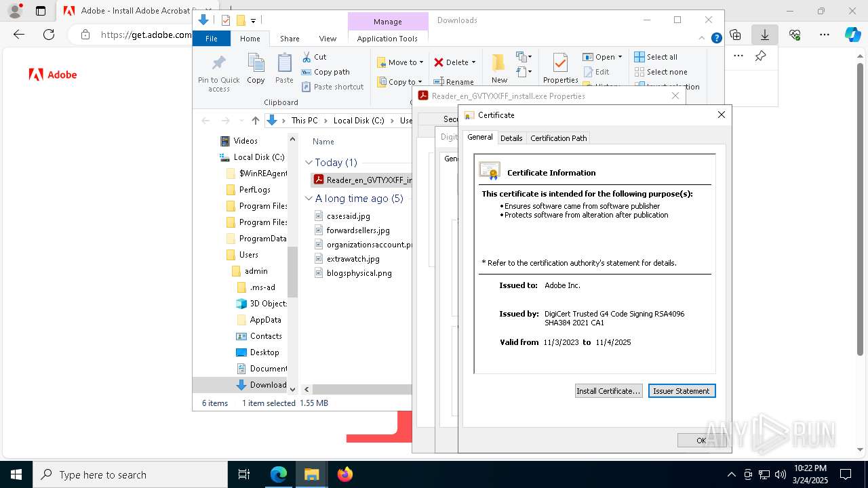Click Pin to Quick access icon
868x488 pixels.
(x=218, y=64)
